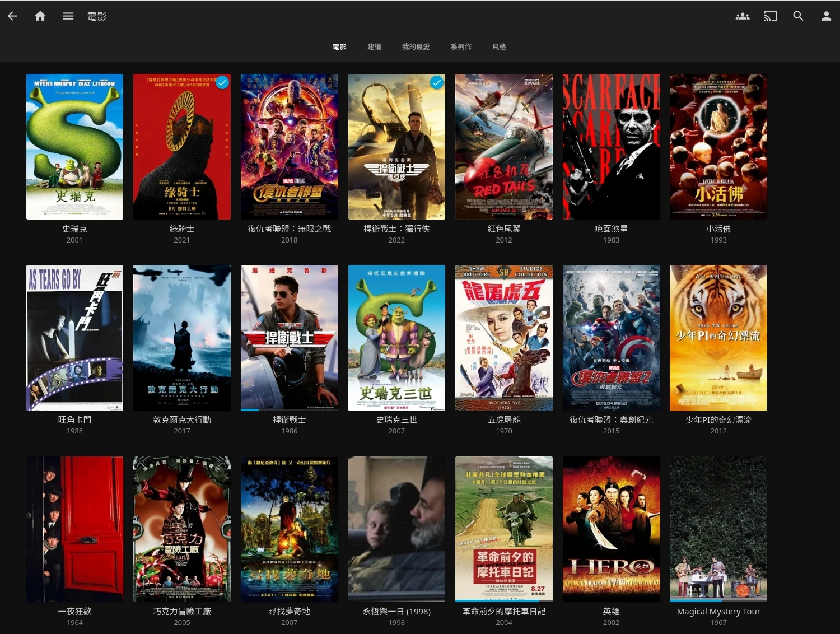Select the HERO 英雄 movie poster
The height and width of the screenshot is (634, 840).
tap(611, 529)
